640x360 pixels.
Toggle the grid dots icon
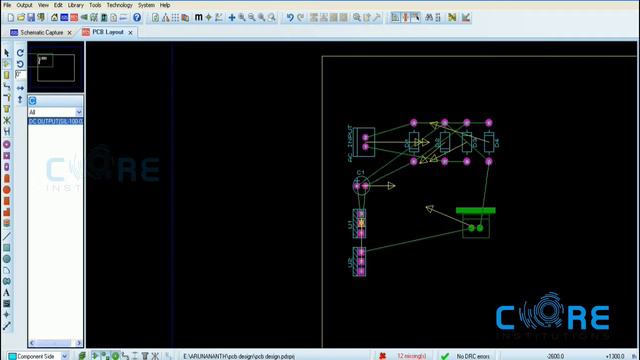click(175, 18)
